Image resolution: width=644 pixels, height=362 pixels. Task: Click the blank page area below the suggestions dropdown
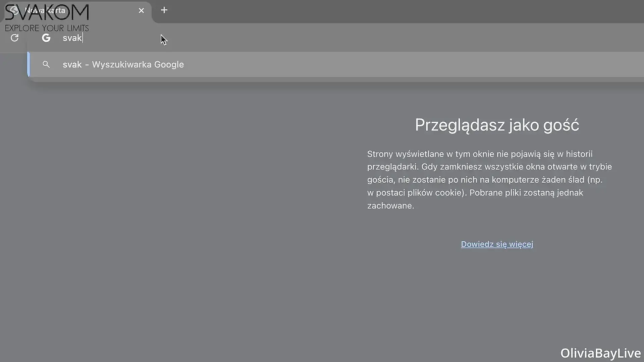pyautogui.click(x=168, y=218)
